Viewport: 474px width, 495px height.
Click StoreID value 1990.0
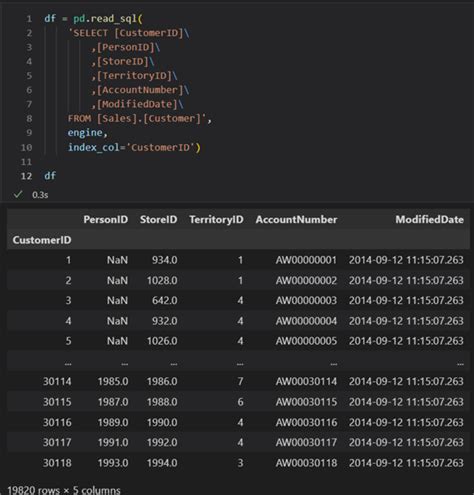click(x=162, y=422)
